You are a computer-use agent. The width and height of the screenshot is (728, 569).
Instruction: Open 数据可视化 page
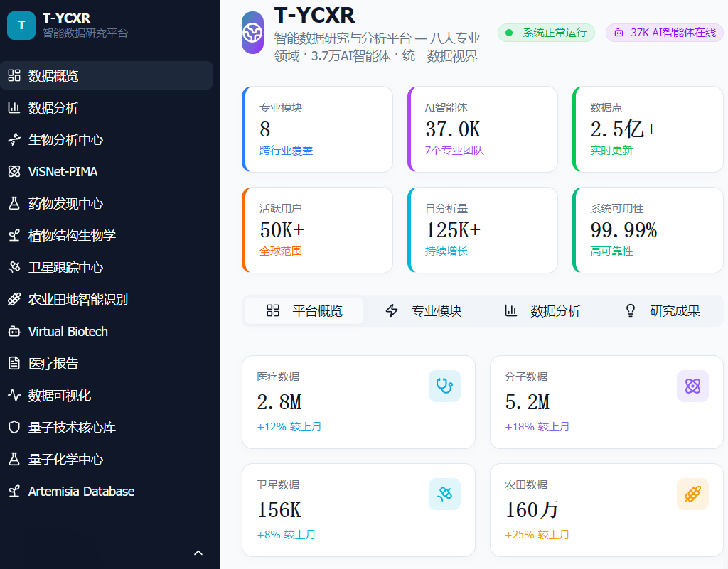[107, 395]
